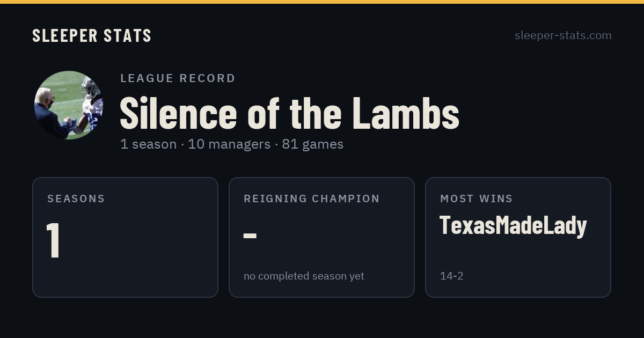The image size is (644, 338).
Task: Open the Reigning Champion card
Action: (x=321, y=237)
